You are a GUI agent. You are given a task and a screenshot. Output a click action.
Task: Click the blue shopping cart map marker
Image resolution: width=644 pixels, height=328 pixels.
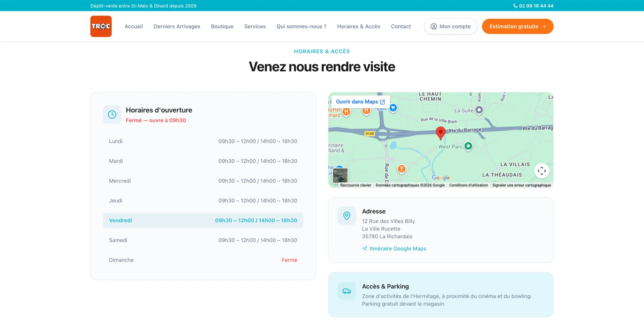tap(393, 108)
